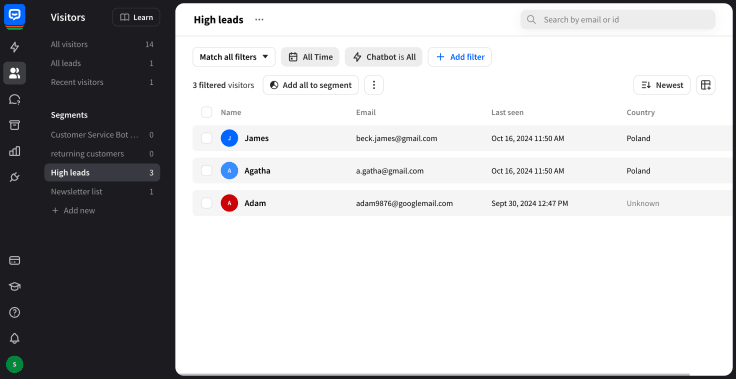Open Newsletter list segment

pos(102,192)
